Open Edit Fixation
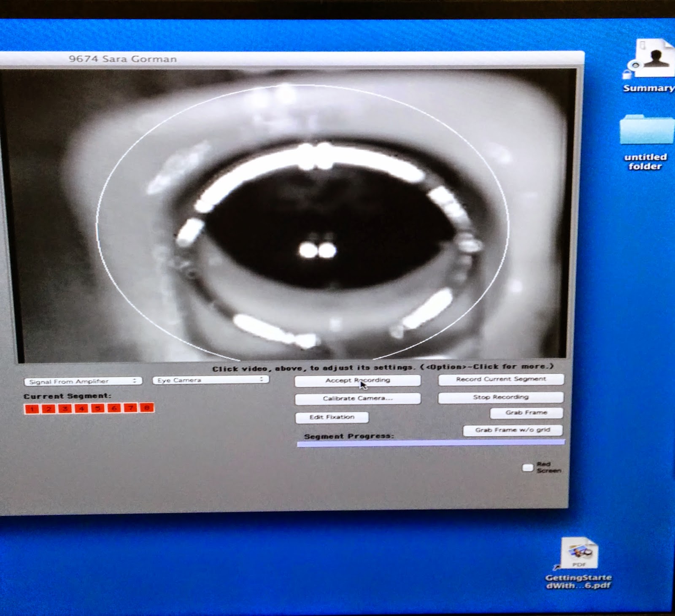 coord(332,417)
